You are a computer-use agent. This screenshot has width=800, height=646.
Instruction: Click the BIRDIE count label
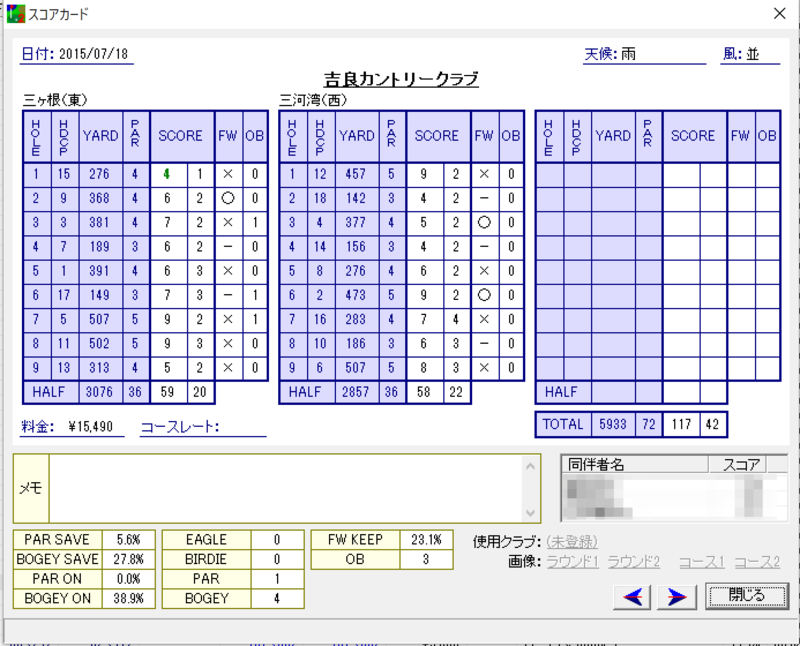click(x=207, y=559)
